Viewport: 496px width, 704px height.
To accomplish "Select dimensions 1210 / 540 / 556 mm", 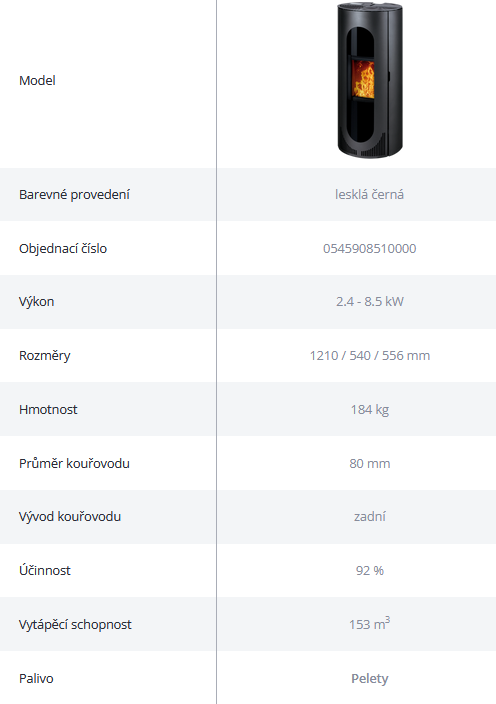I will click(369, 356).
